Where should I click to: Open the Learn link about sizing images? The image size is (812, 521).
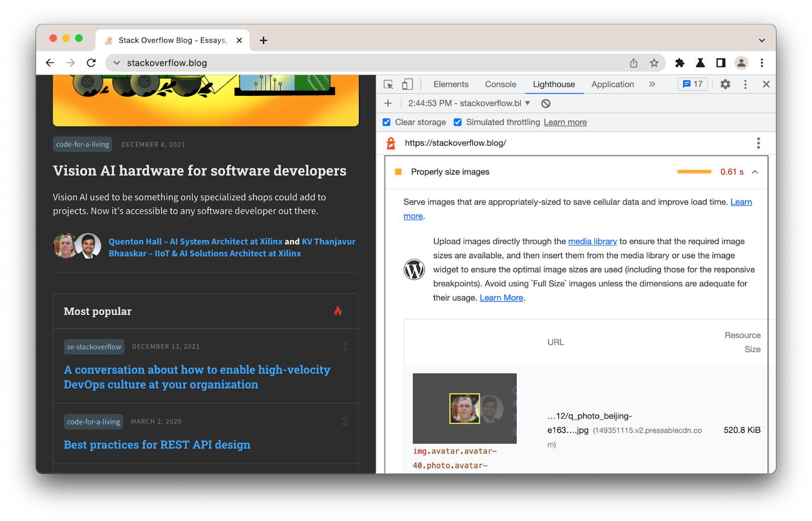(741, 202)
